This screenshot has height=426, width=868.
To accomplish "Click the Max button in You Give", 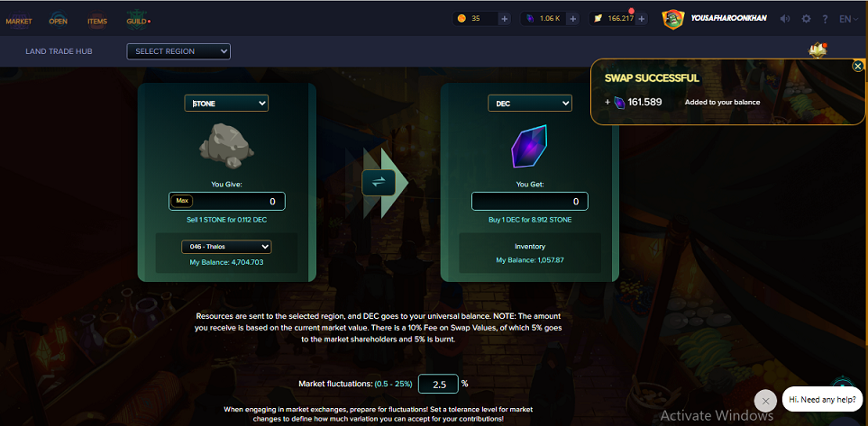I will [x=181, y=202].
